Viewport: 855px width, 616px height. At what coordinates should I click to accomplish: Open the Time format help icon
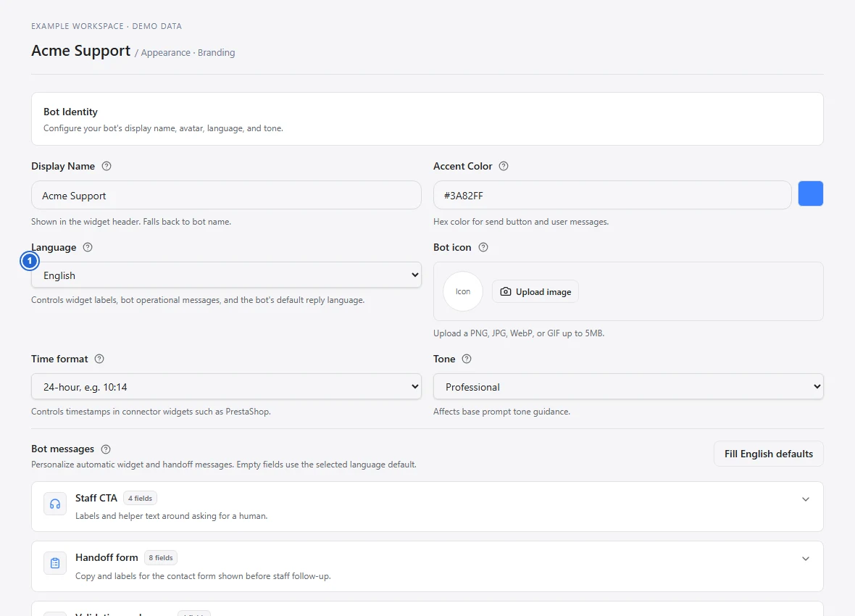[x=99, y=359]
